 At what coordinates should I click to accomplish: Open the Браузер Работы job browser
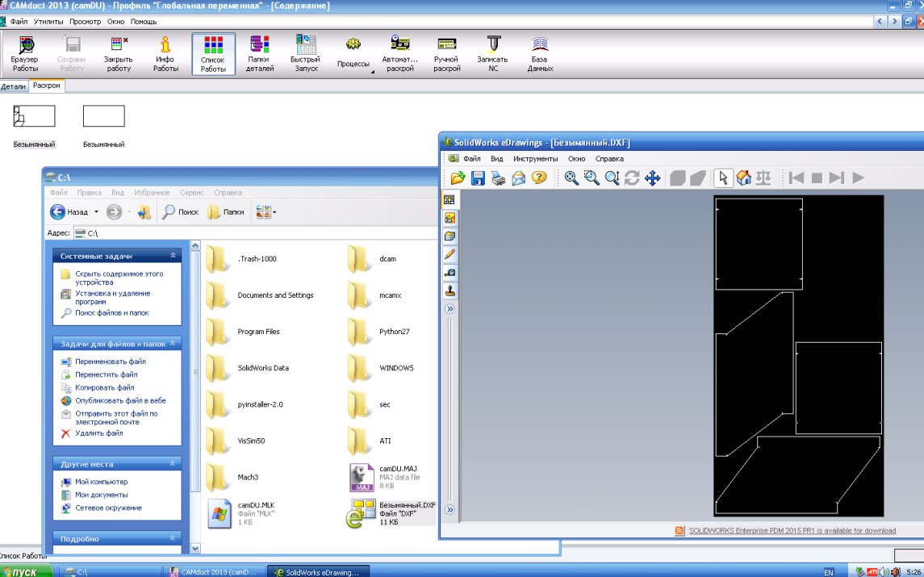point(25,53)
